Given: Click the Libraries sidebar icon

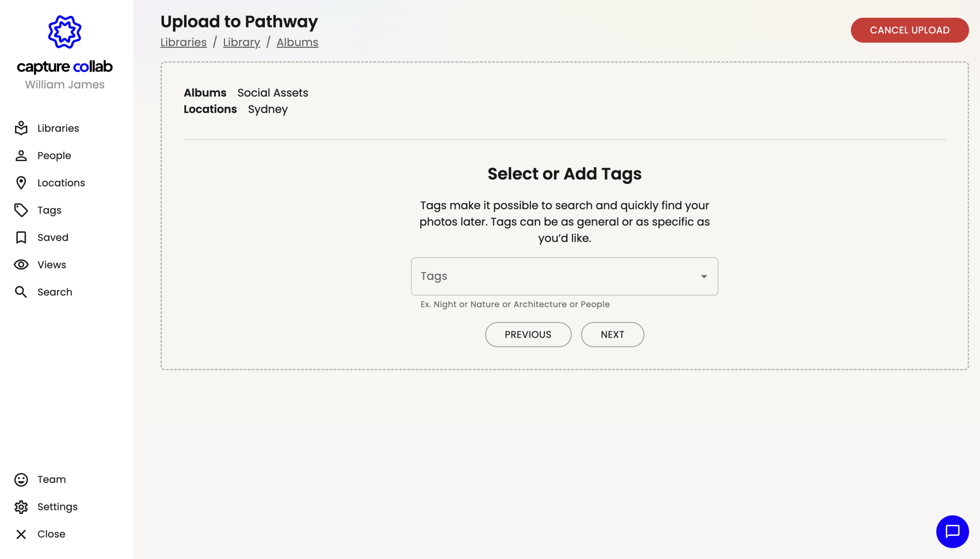Looking at the screenshot, I should click(x=21, y=128).
